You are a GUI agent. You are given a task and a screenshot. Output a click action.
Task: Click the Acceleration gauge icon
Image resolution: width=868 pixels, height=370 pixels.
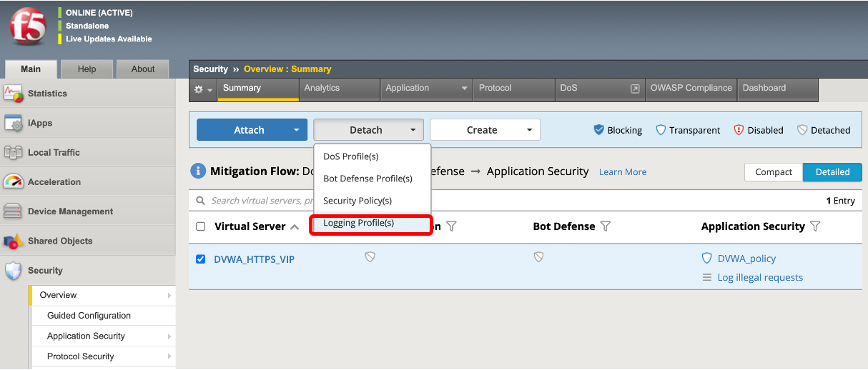(14, 181)
